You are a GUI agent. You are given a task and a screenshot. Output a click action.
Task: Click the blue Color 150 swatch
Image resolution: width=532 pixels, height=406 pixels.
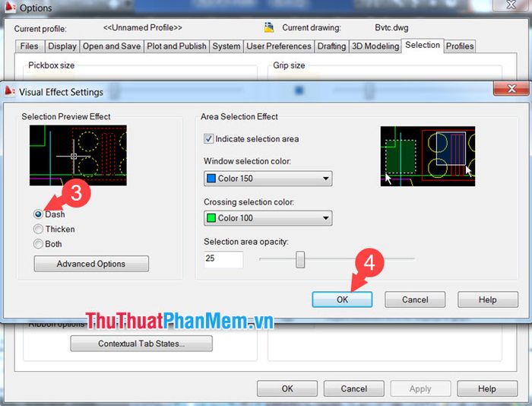(x=211, y=179)
